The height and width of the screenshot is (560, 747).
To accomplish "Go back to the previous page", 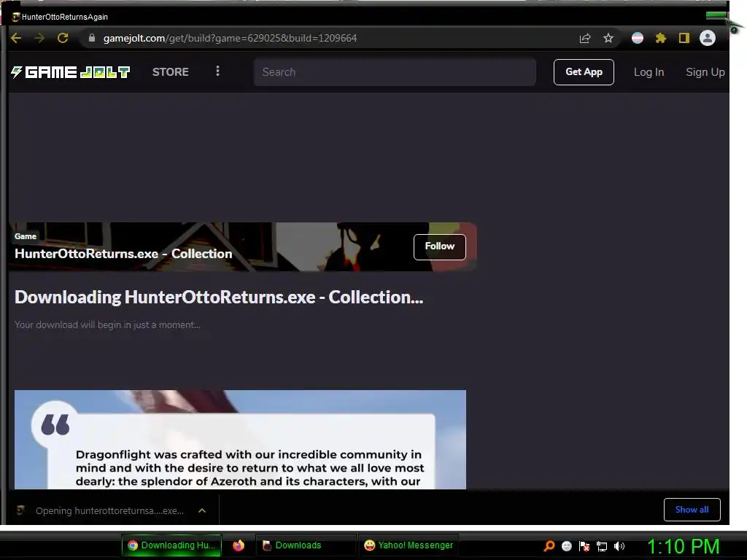I will (16, 38).
